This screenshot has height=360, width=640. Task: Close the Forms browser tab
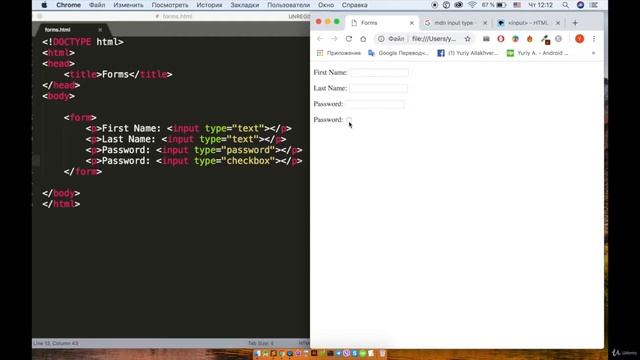[412, 23]
